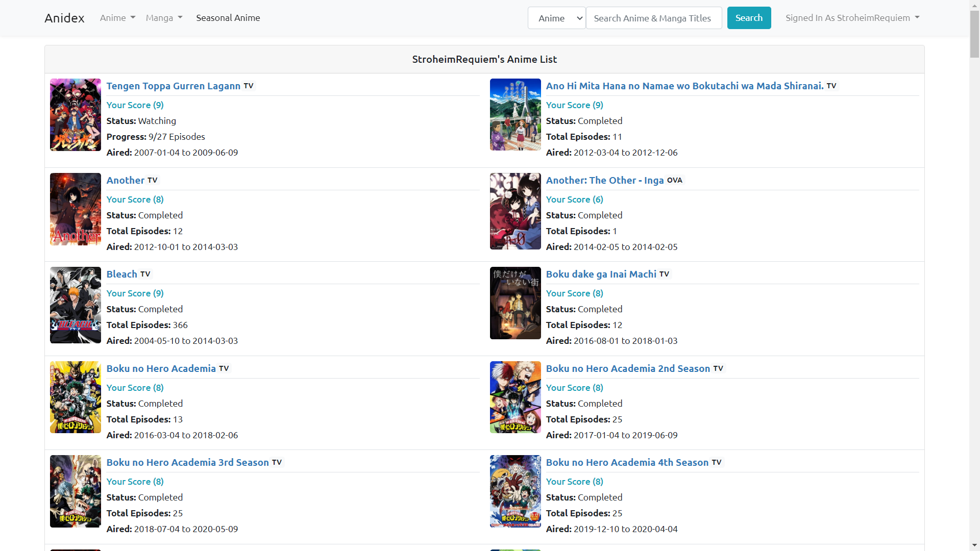980x551 pixels.
Task: Click the Boku no Hero Academia 2nd Season poster
Action: (x=515, y=397)
